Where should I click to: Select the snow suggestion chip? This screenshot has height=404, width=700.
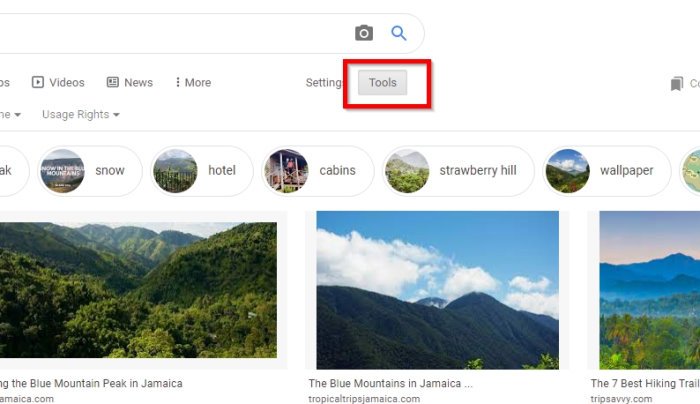pos(90,171)
